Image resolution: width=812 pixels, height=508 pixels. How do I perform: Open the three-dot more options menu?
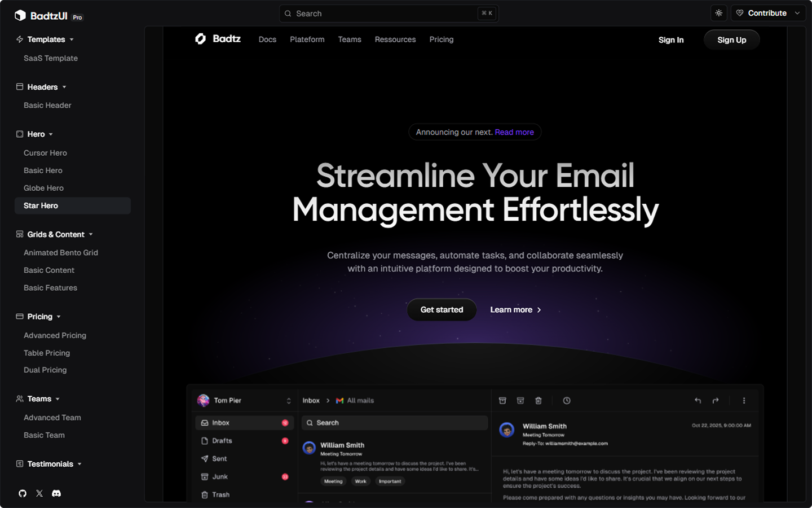(744, 401)
